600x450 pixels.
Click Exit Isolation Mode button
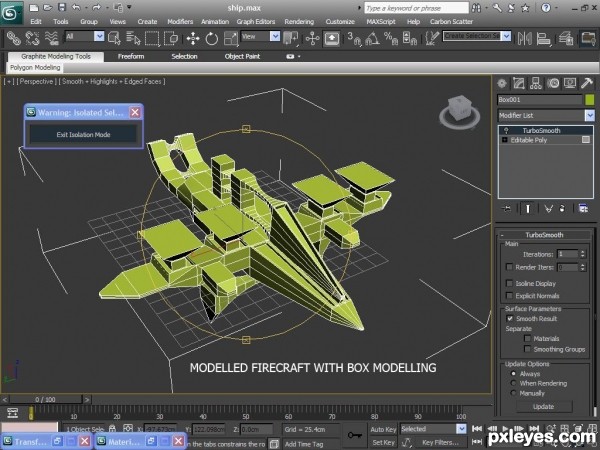(83, 135)
